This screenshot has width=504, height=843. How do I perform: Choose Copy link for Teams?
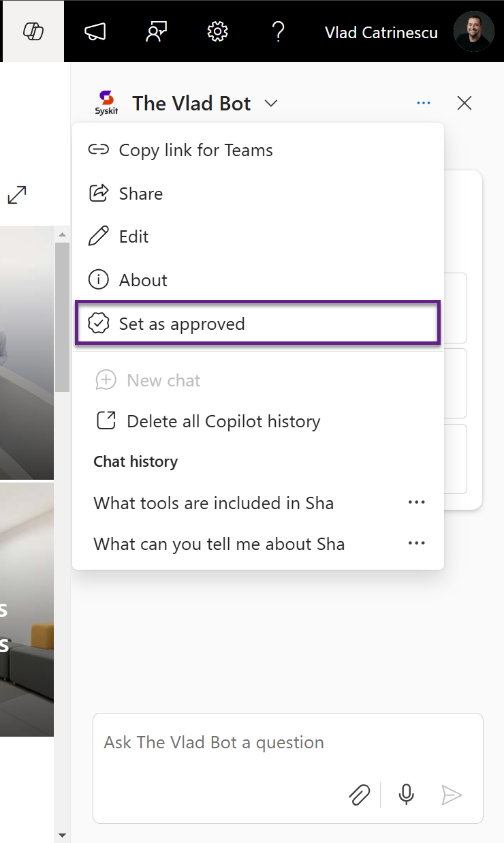[195, 149]
